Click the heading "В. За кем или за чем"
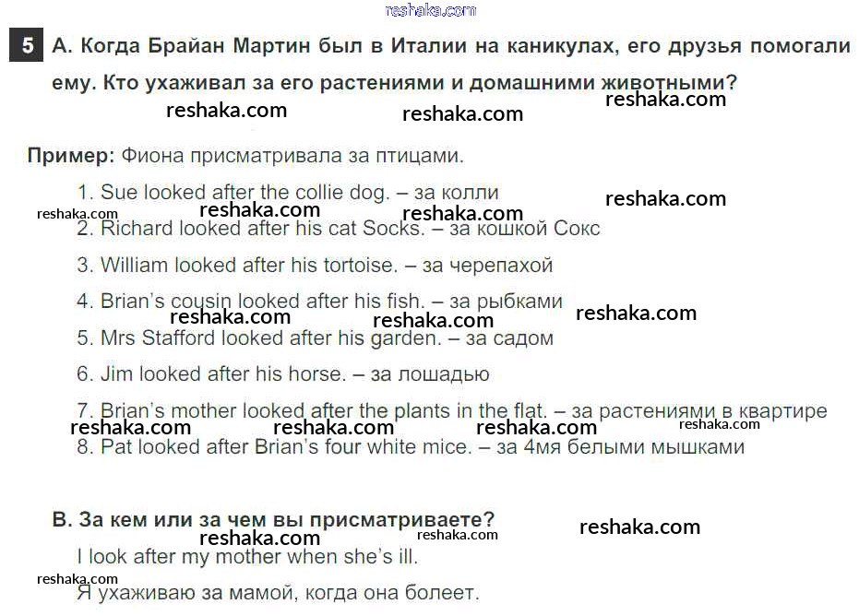This screenshot has height=616, width=859. [x=273, y=520]
